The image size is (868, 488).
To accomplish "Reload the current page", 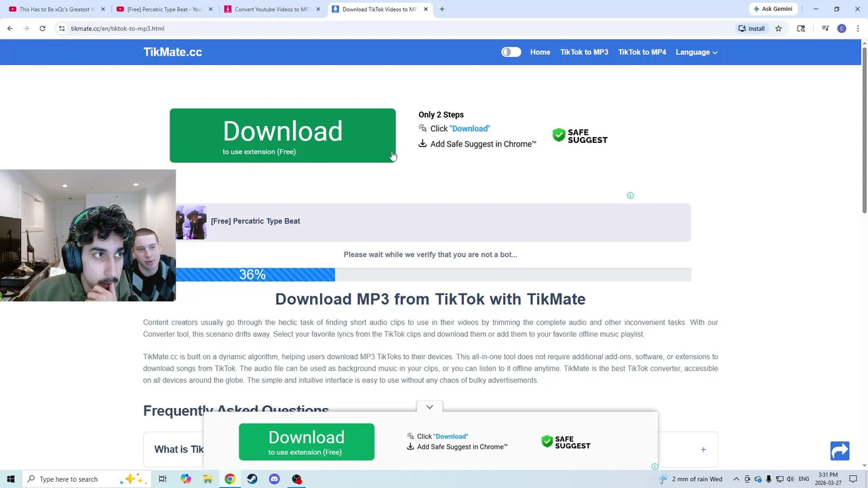I will pyautogui.click(x=42, y=28).
